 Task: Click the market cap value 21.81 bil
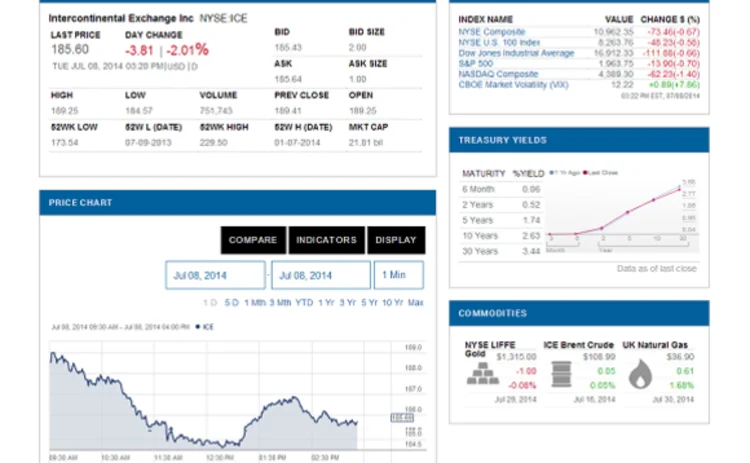[365, 143]
